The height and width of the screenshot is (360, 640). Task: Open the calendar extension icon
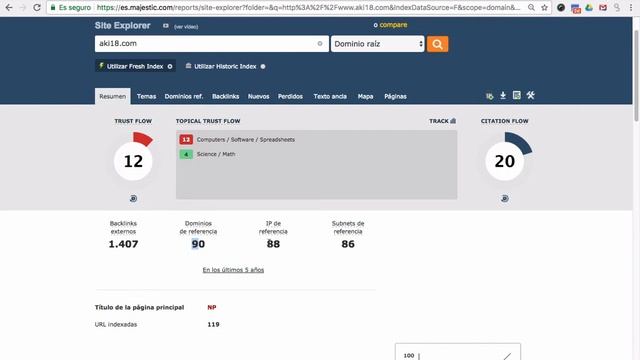(576, 8)
